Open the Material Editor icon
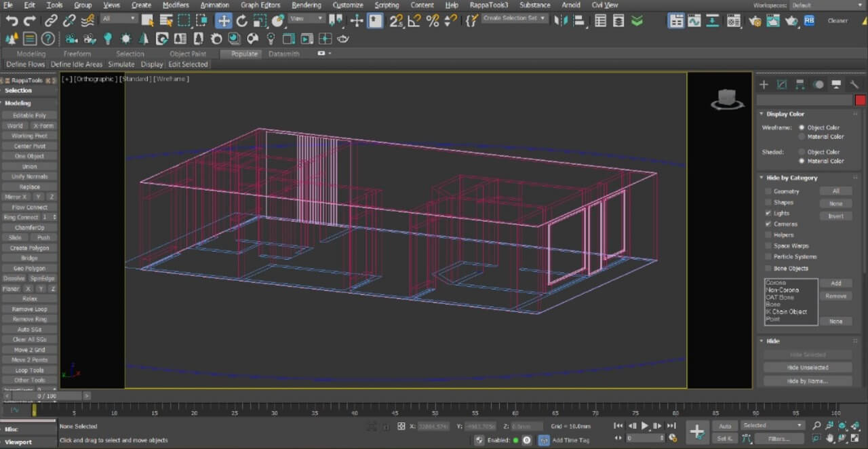 (733, 21)
